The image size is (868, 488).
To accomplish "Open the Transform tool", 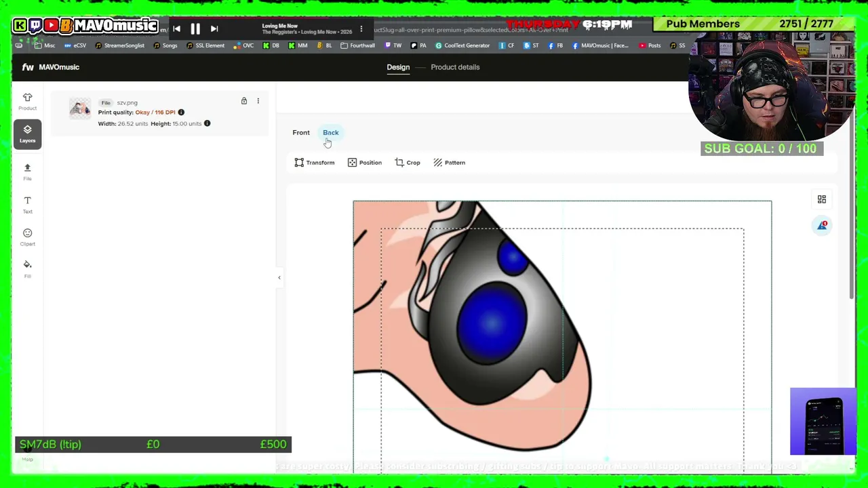I will pyautogui.click(x=315, y=163).
